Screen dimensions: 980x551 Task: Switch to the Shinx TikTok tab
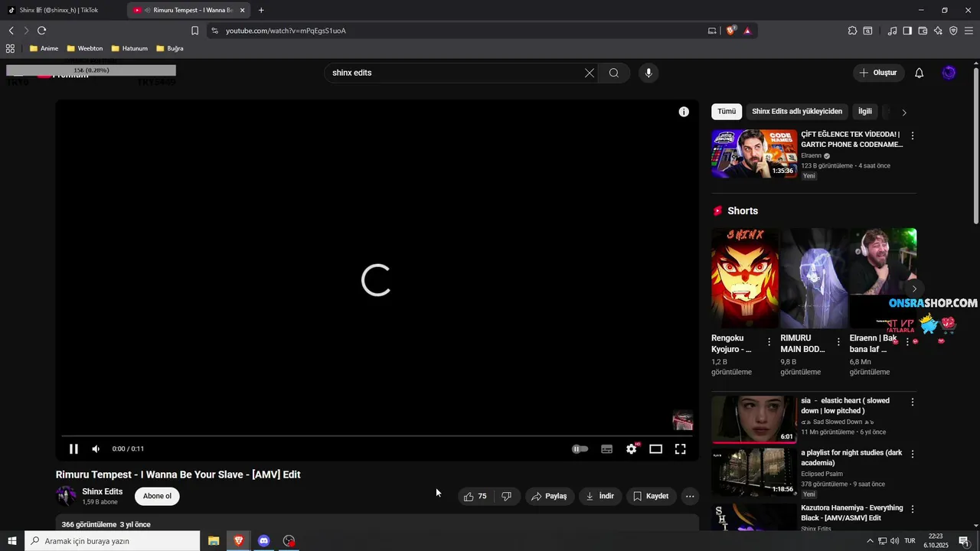tap(60, 10)
